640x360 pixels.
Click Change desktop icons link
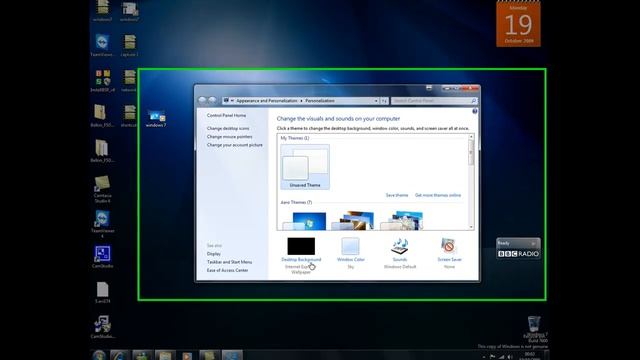[x=228, y=129]
